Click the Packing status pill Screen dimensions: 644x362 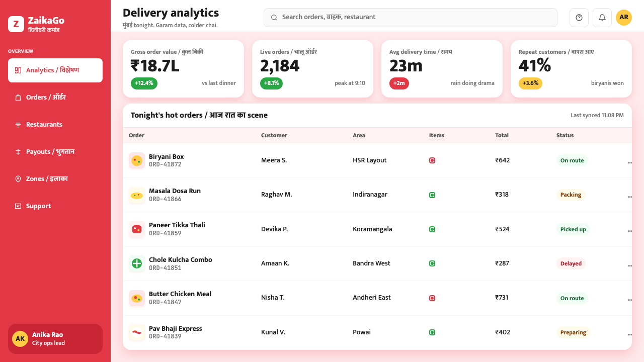click(571, 195)
